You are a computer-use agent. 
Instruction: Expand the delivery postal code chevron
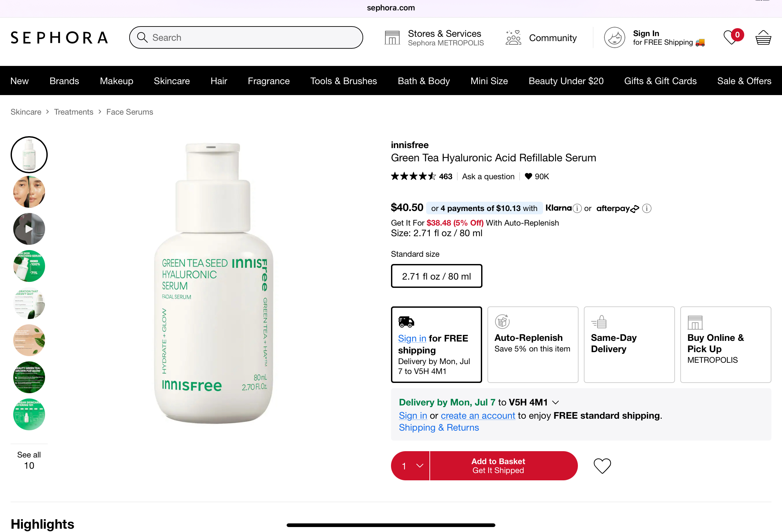tap(556, 402)
